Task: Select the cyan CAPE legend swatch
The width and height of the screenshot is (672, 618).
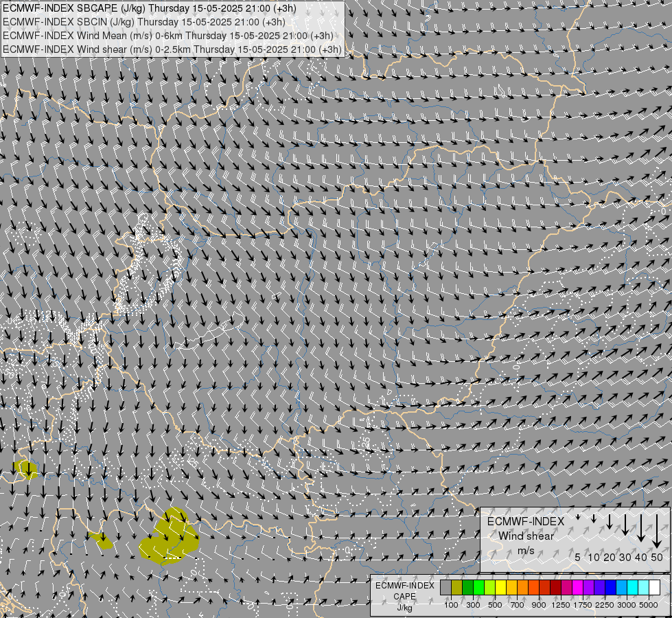Action: [x=633, y=588]
